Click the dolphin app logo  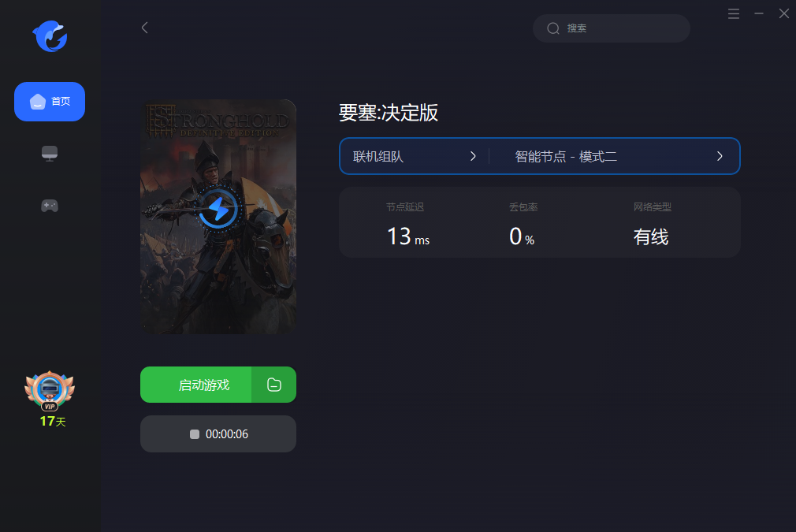(50, 36)
